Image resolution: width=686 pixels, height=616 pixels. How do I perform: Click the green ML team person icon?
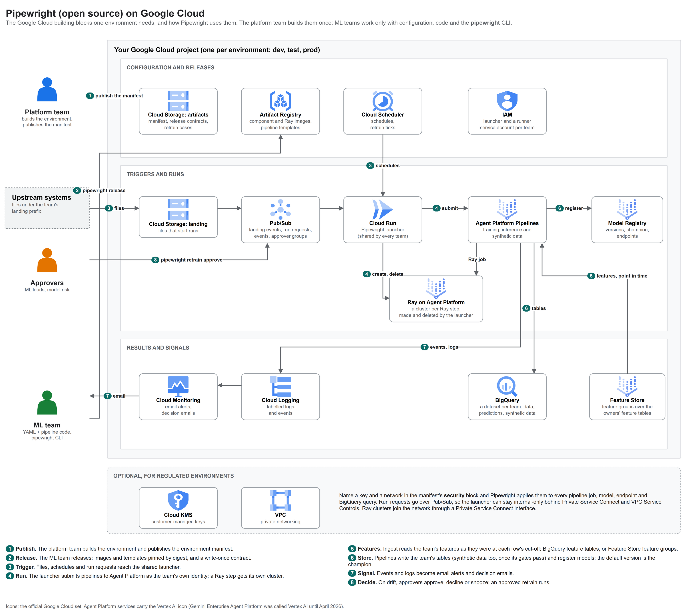pos(47,403)
